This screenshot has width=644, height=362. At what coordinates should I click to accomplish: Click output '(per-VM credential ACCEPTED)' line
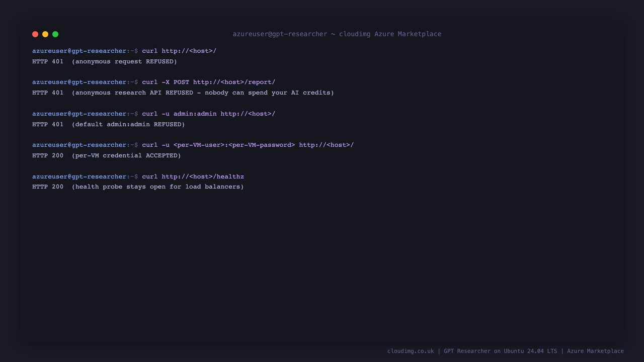tap(107, 155)
